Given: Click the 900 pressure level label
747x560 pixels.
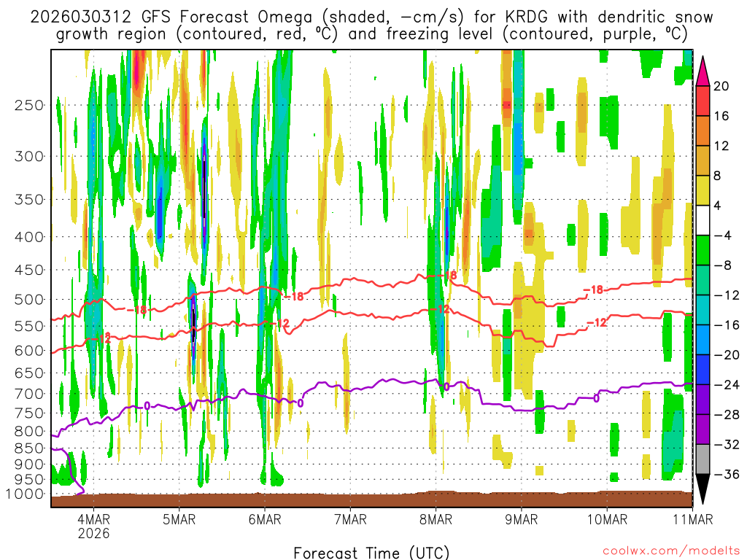Looking at the screenshot, I should (29, 464).
